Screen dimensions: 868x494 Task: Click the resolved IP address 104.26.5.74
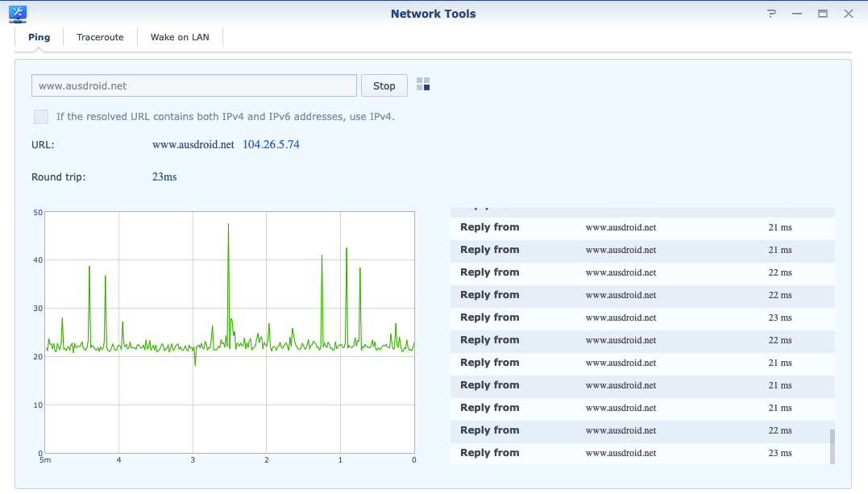click(x=272, y=144)
